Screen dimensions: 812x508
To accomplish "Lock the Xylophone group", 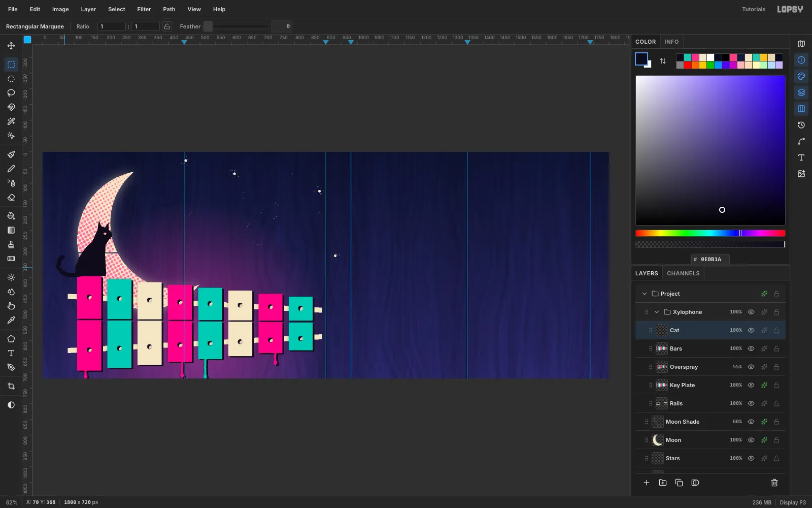I will point(776,312).
